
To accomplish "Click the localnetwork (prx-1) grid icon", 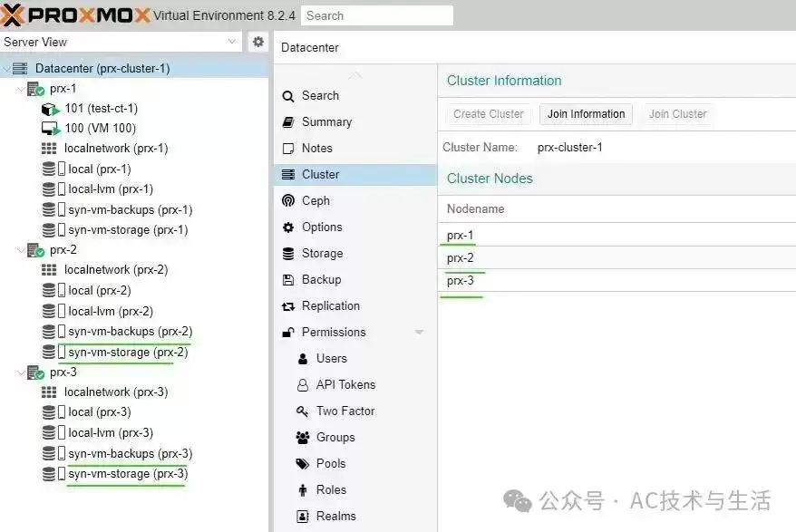I will coord(49,149).
